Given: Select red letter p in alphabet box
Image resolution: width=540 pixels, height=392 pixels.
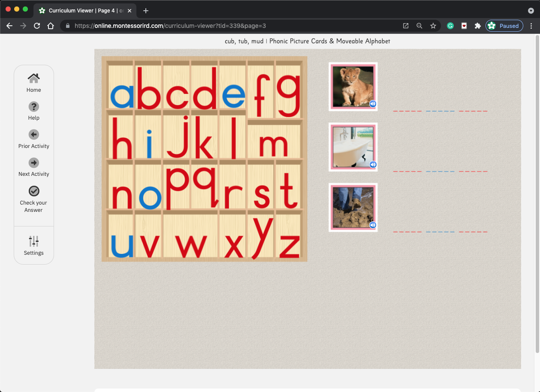Looking at the screenshot, I should 177,187.
